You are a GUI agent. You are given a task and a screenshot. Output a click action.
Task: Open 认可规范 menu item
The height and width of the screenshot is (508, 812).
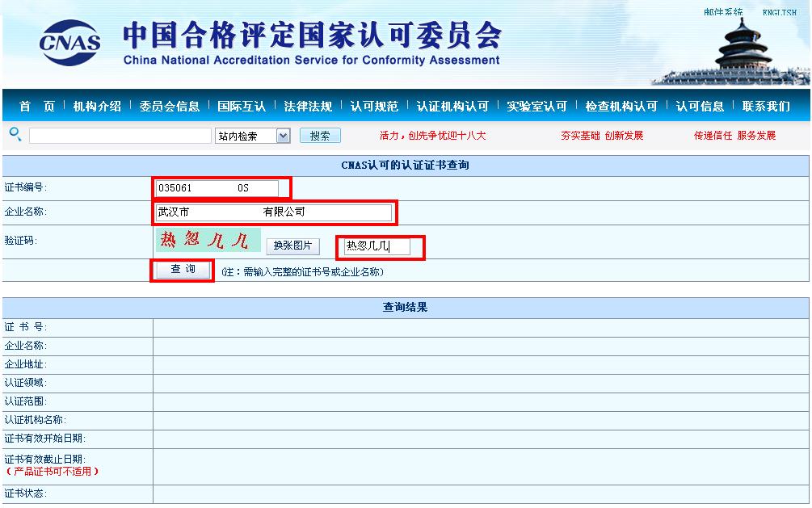tap(374, 106)
